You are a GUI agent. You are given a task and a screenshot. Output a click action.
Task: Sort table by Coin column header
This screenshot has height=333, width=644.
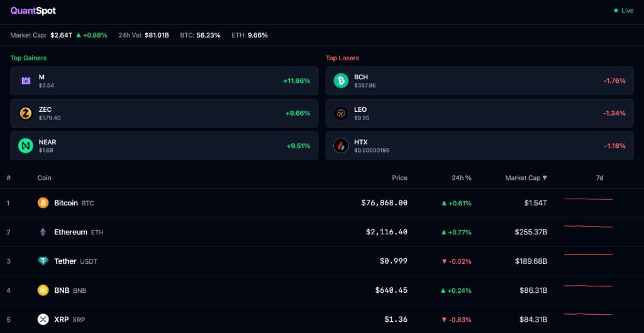click(x=45, y=178)
